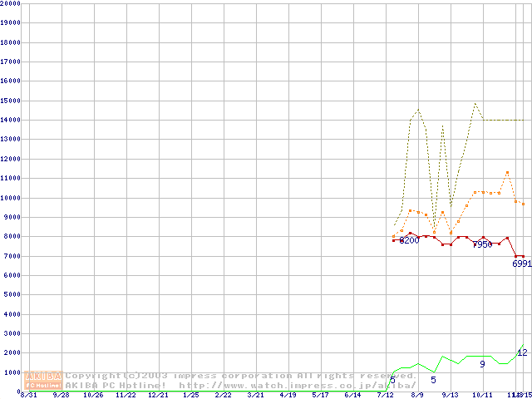Select the 1/25 date label
Screen dimensions: 532x399
pyautogui.click(x=190, y=395)
